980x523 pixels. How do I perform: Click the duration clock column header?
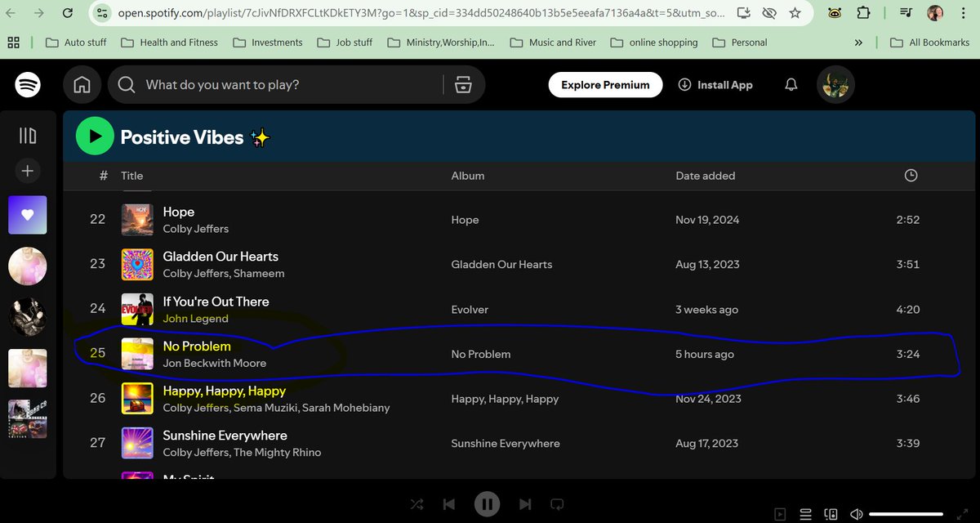pos(911,176)
